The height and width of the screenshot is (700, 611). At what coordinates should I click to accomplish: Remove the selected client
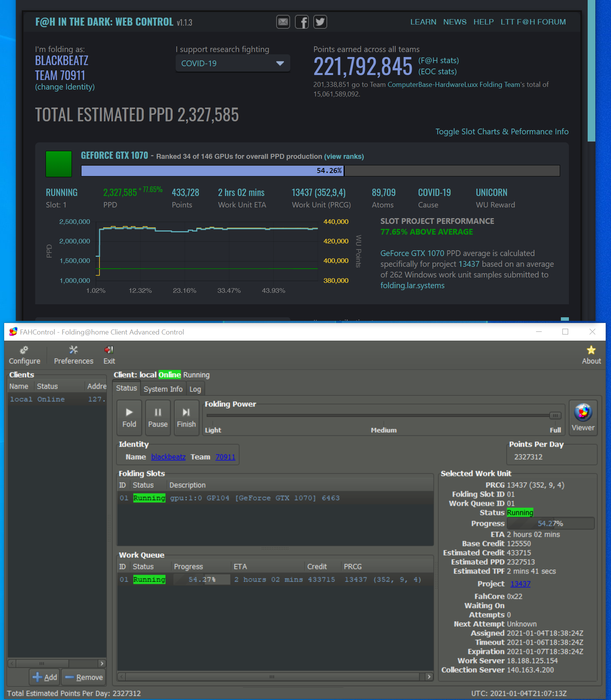coord(84,677)
